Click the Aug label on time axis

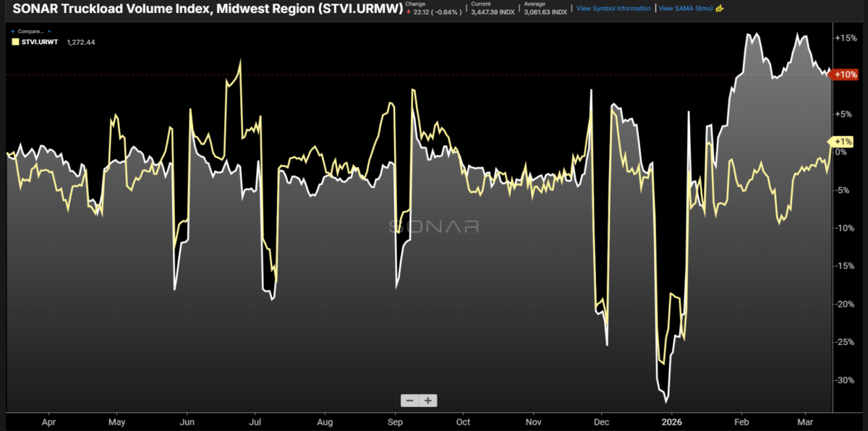coord(325,422)
